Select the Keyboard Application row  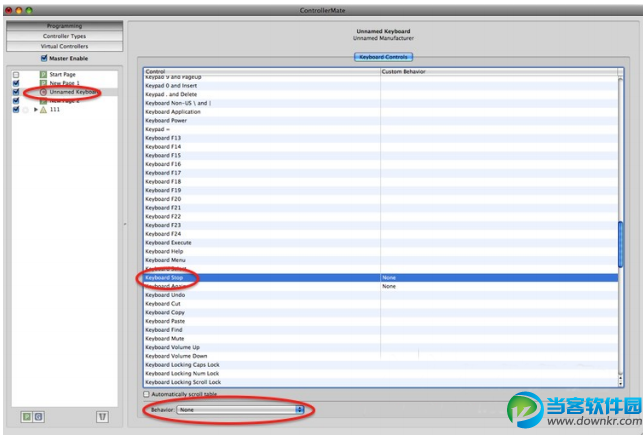[381, 112]
